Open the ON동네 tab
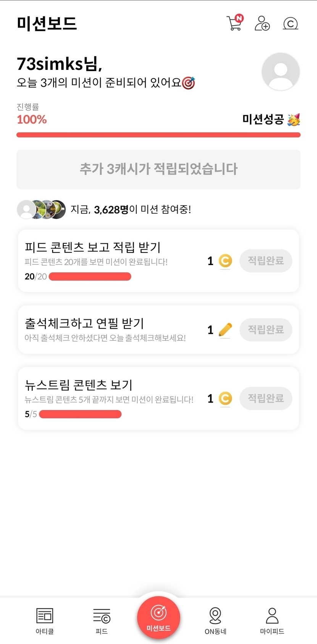 [215, 621]
